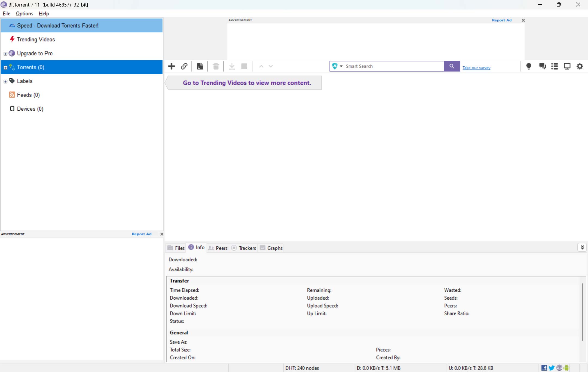Click the Remove torrent trash icon
588x372 pixels.
pos(216,66)
